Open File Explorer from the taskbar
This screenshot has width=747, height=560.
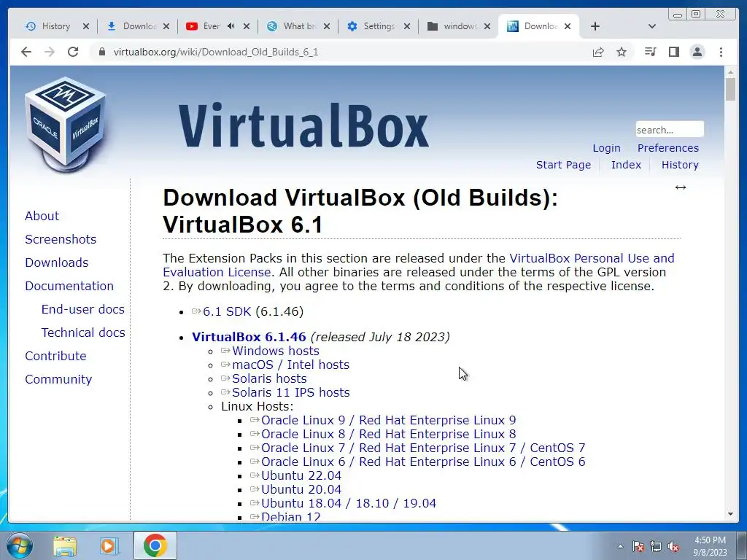[x=65, y=546]
